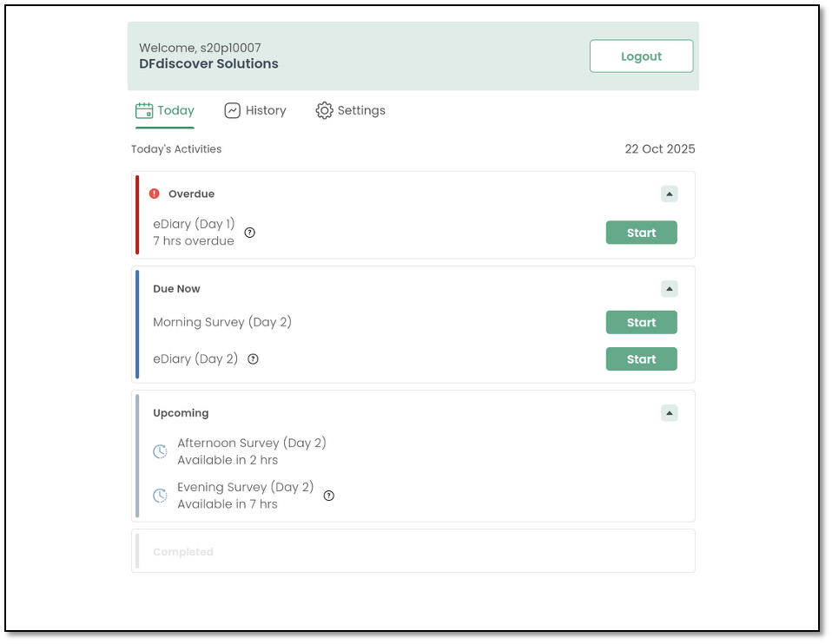This screenshot has height=644, width=832.
Task: Click the Settings gear icon
Action: (324, 110)
